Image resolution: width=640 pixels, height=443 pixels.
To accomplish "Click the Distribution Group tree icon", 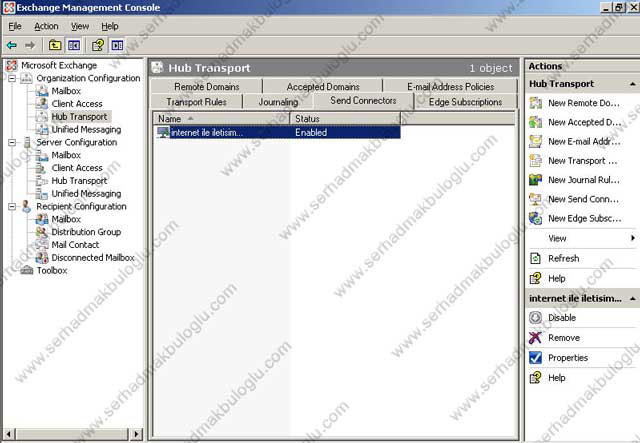I will (x=42, y=232).
